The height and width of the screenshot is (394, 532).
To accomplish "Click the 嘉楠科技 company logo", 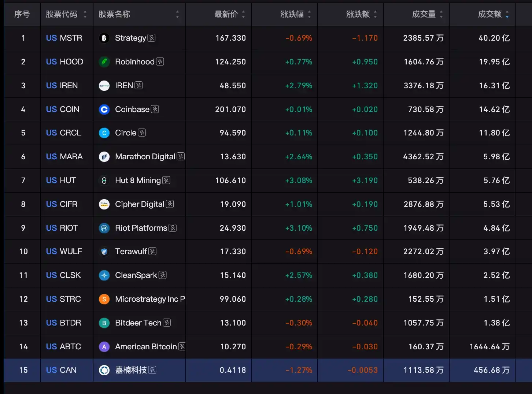I will coord(104,370).
